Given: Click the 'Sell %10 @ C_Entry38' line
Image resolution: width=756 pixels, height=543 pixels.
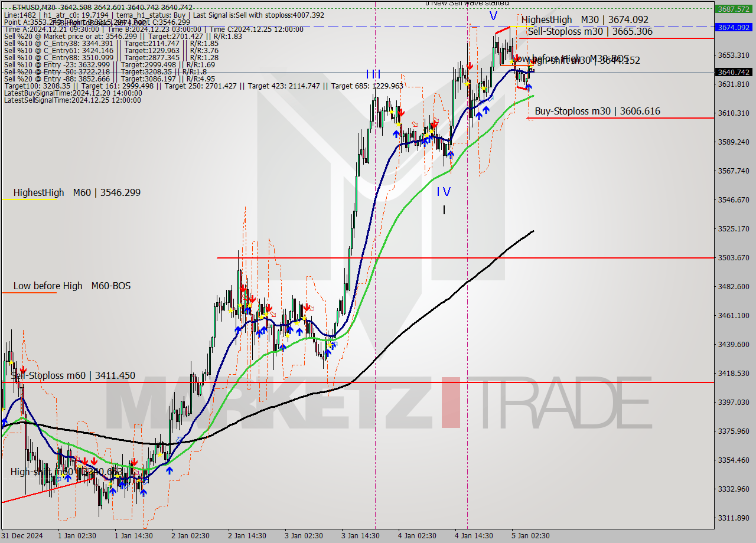Looking at the screenshot, I should pos(111,43).
